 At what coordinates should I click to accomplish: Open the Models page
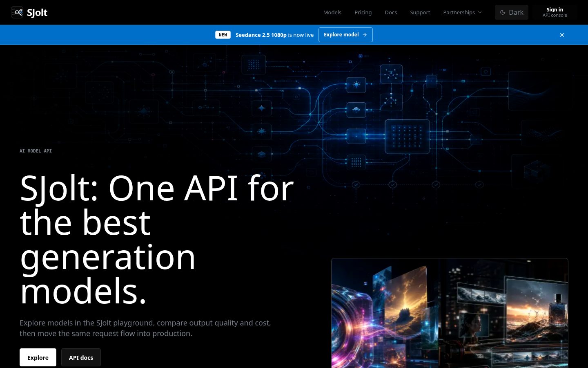coord(332,12)
